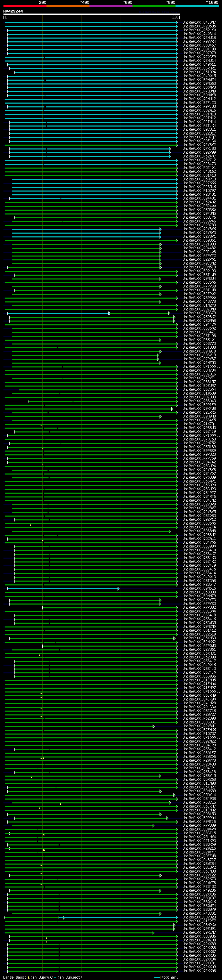Click the red 20% identity legend segment

[x=25, y=6]
